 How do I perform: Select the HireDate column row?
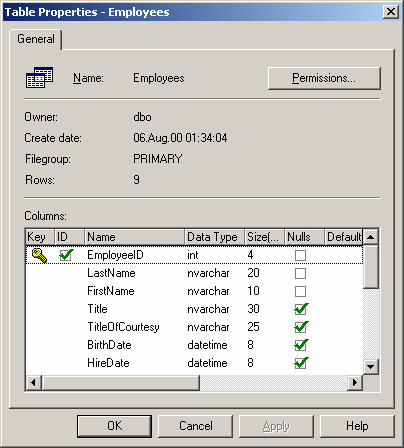[x=194, y=363]
